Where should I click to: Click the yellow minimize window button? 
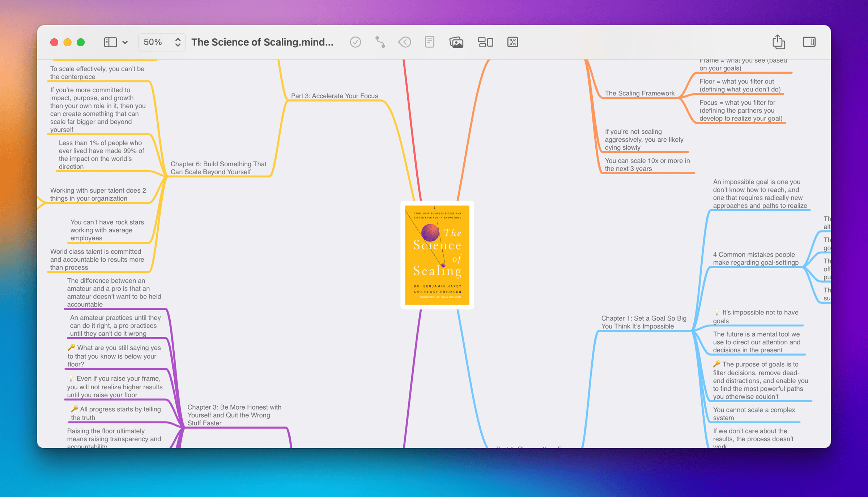[67, 42]
